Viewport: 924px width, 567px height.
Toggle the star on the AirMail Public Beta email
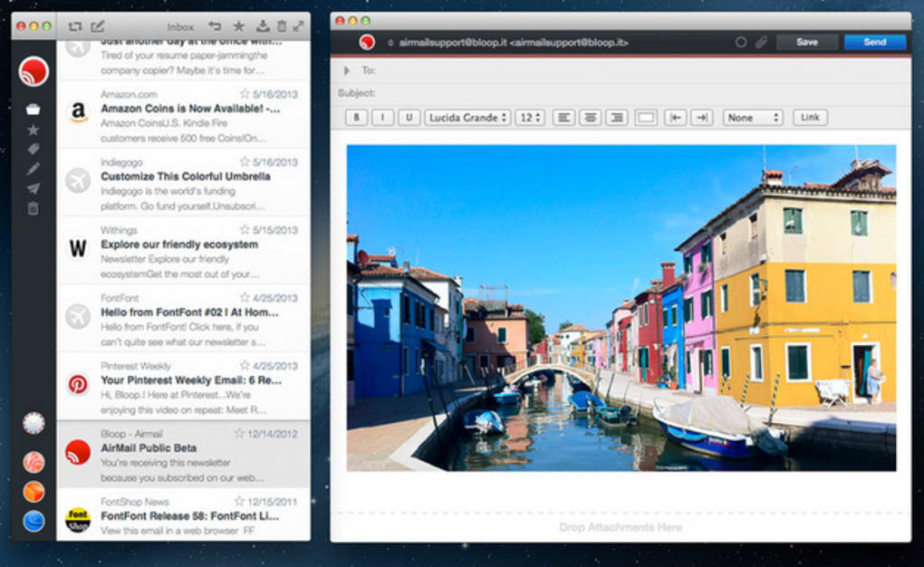point(240,433)
